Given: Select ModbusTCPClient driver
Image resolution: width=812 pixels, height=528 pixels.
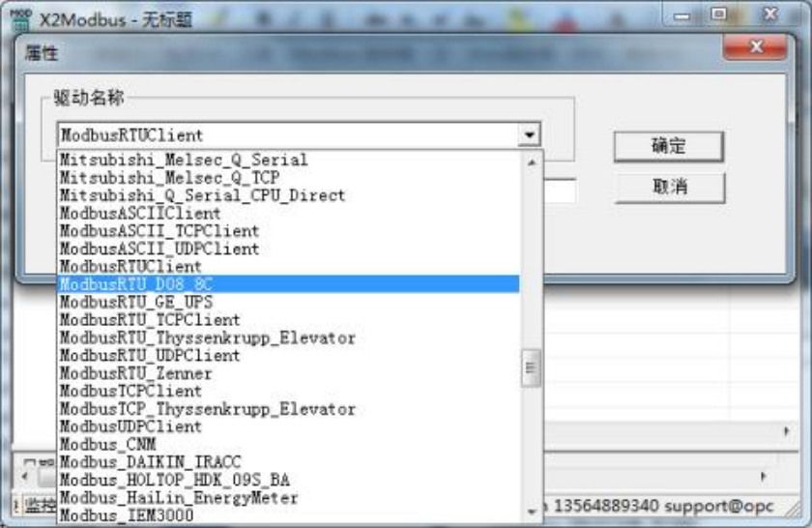Looking at the screenshot, I should click(x=288, y=391).
